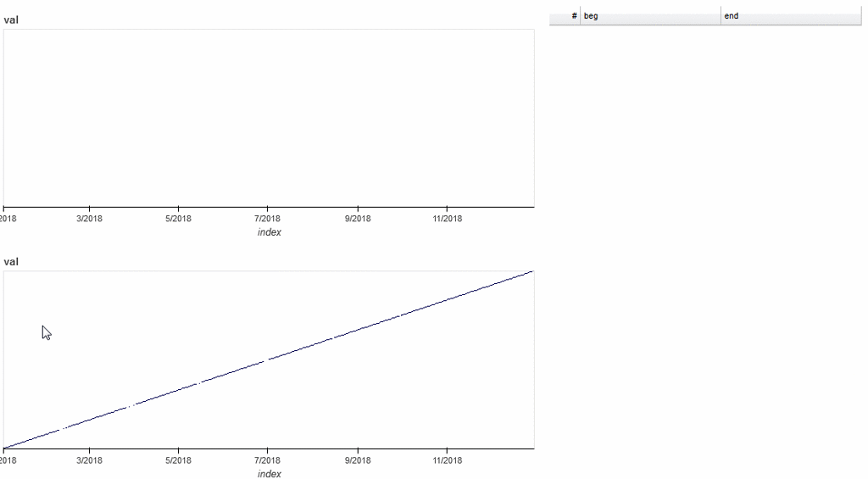Click the 'index' axis title of upper chart
Viewport: 868px width, 479px height.
tap(269, 232)
